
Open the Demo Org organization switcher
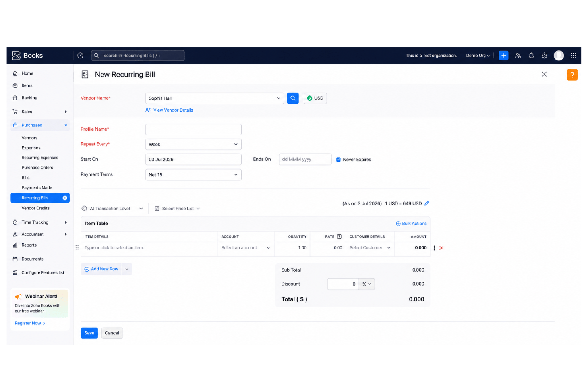point(478,56)
